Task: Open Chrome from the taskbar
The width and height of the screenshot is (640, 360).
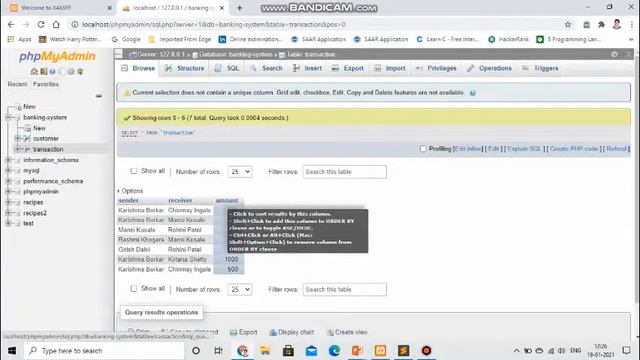Action: point(242,351)
